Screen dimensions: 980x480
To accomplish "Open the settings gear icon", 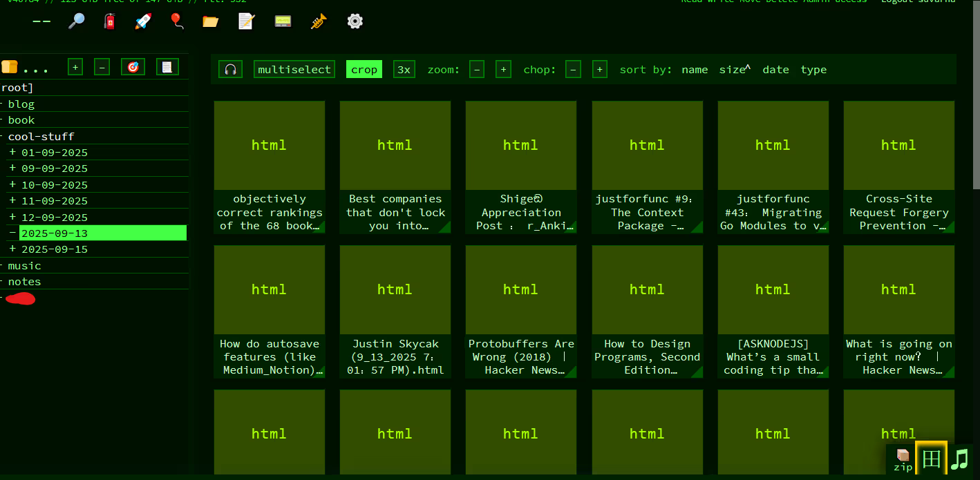I will pos(355,21).
